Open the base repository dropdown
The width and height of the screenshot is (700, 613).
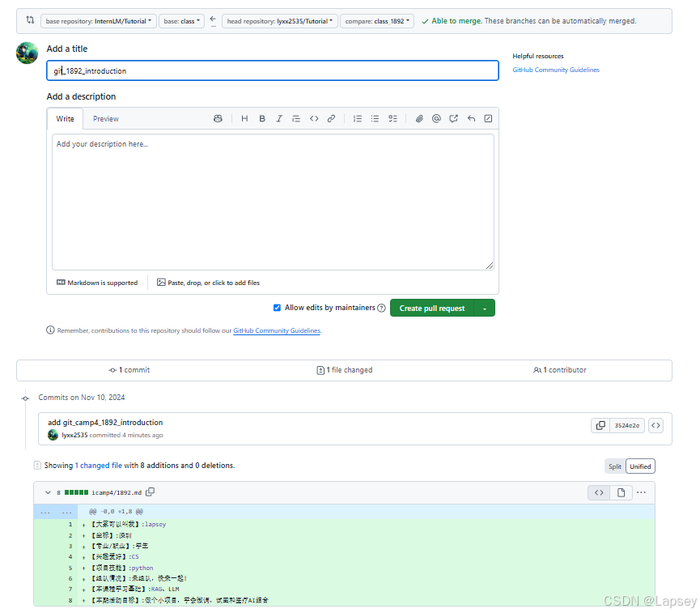tap(98, 21)
